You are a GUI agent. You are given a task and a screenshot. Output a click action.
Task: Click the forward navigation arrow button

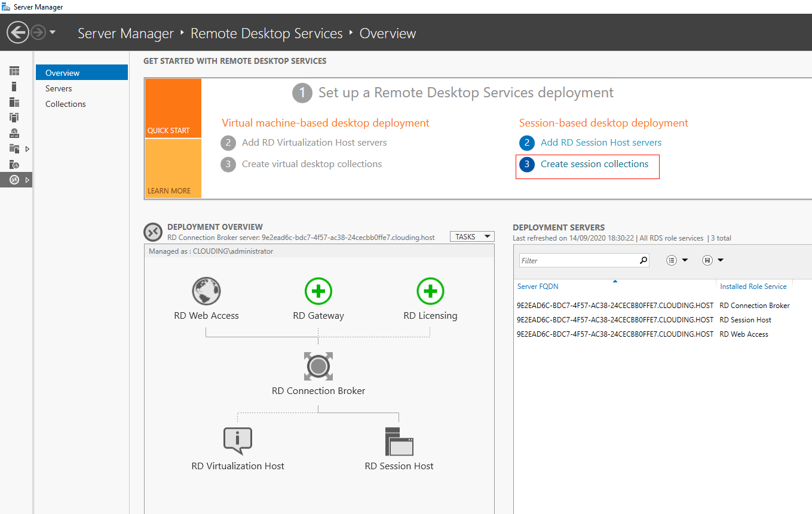(38, 33)
